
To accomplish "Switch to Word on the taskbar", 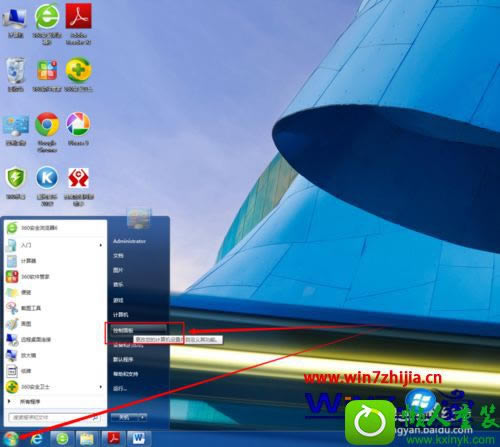I will point(139,438).
